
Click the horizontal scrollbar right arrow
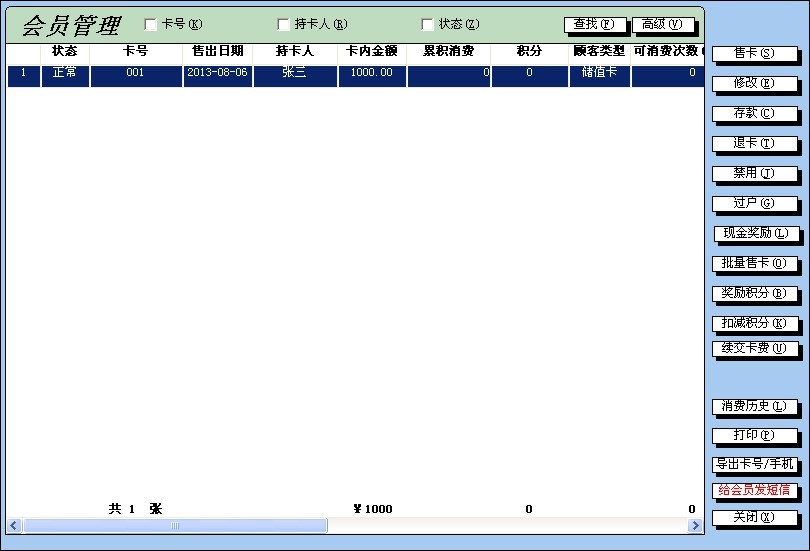click(x=695, y=526)
